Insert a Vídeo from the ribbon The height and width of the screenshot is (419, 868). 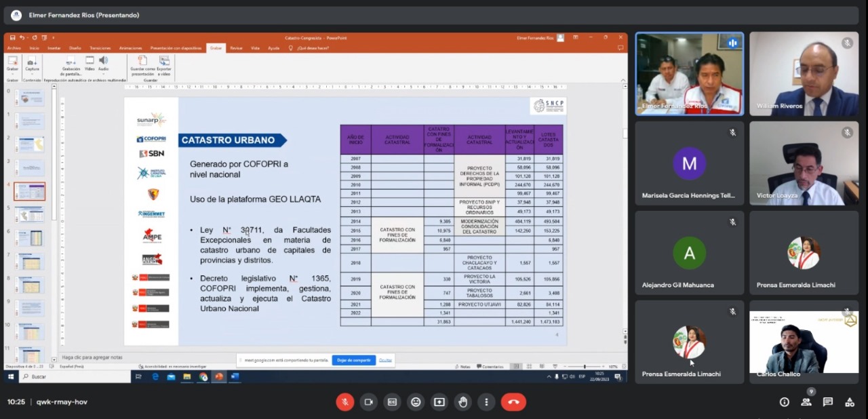[90, 64]
